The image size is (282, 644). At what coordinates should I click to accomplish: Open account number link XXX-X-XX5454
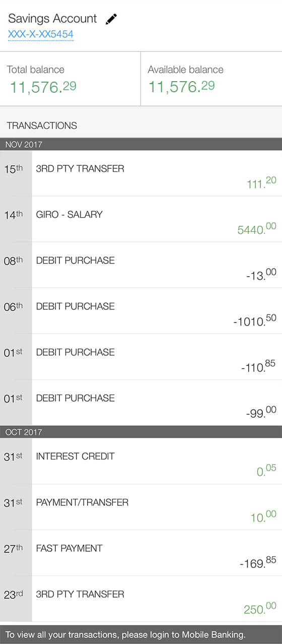(x=41, y=35)
